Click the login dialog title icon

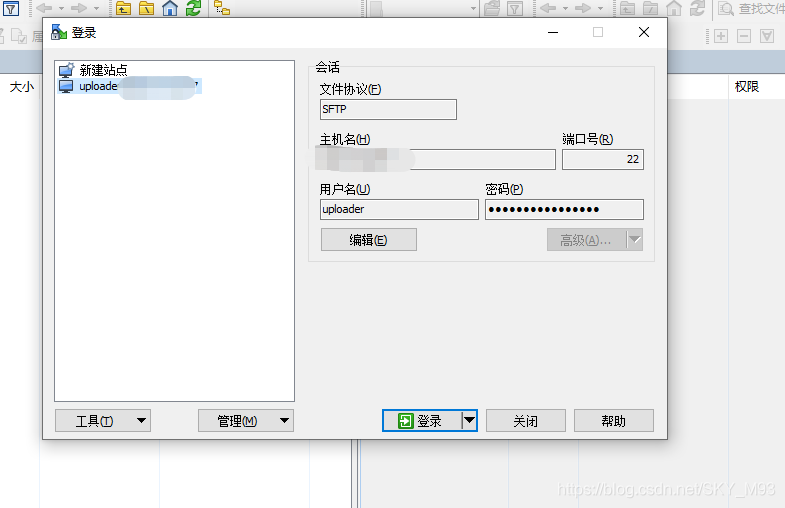(59, 33)
